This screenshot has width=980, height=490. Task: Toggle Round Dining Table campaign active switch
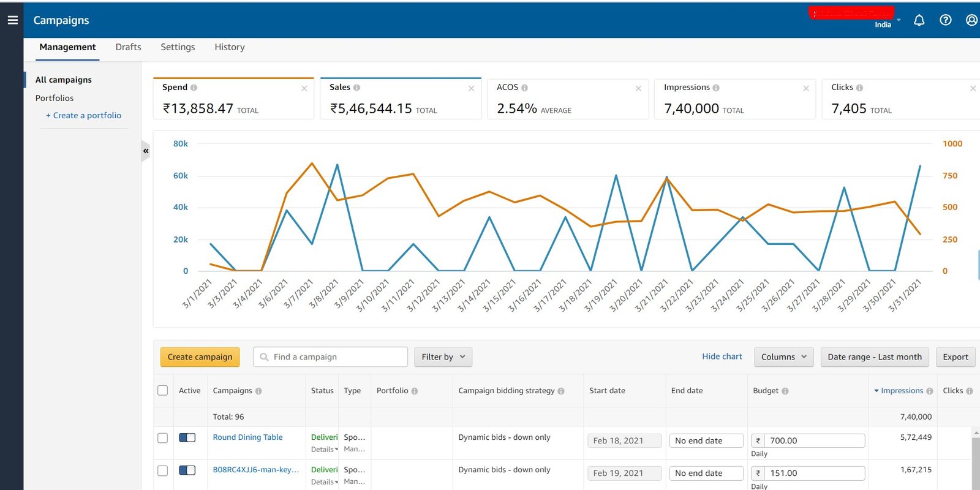pyautogui.click(x=187, y=437)
